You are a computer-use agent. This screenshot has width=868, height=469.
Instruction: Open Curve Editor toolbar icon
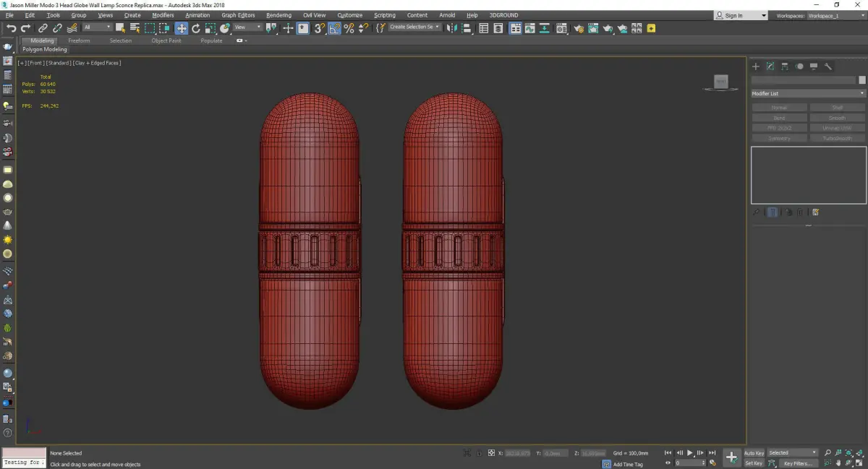[x=529, y=28]
